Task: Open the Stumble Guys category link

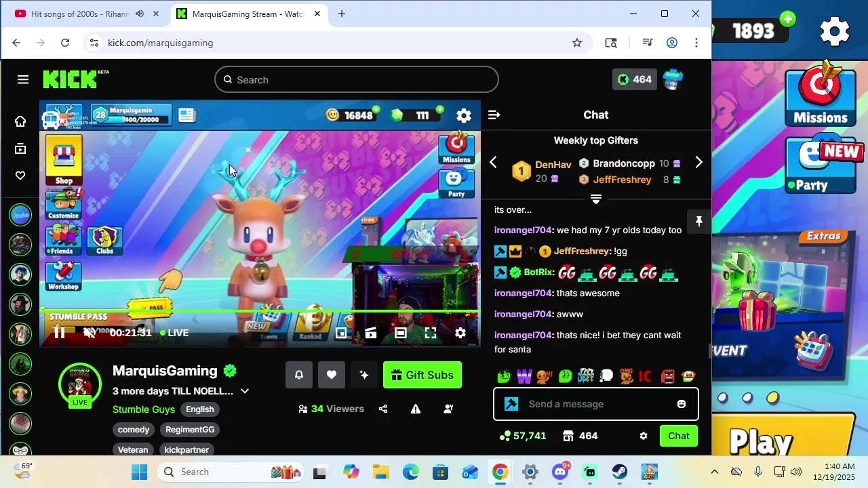Action: 144,409
